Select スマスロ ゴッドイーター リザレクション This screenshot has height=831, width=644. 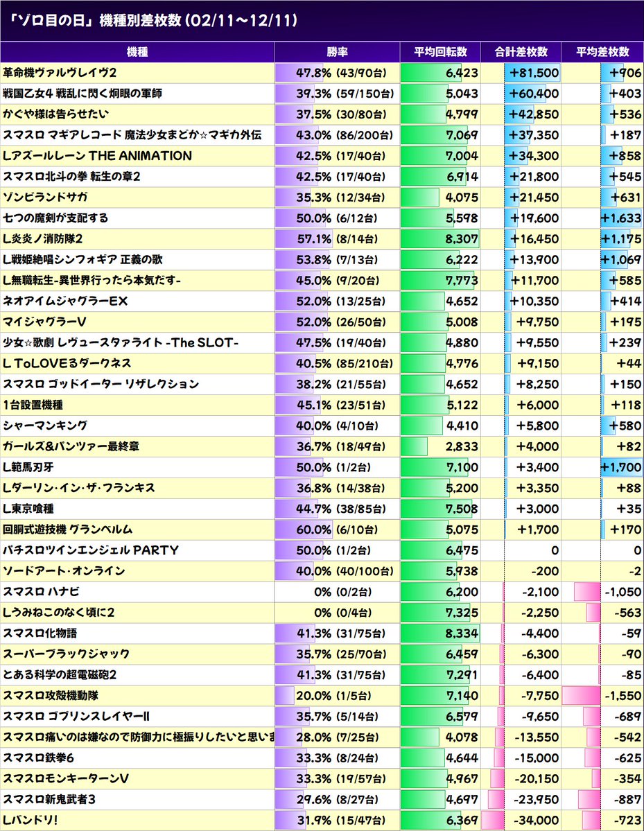[x=101, y=384]
